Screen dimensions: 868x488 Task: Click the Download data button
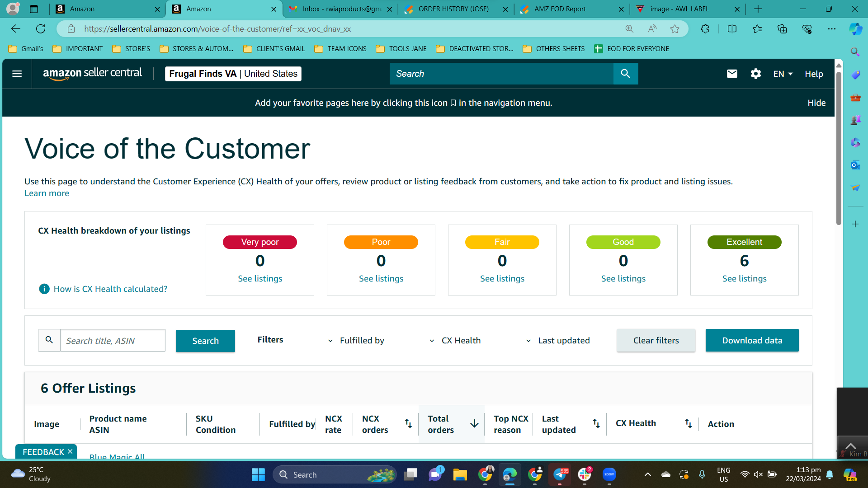[752, 340]
